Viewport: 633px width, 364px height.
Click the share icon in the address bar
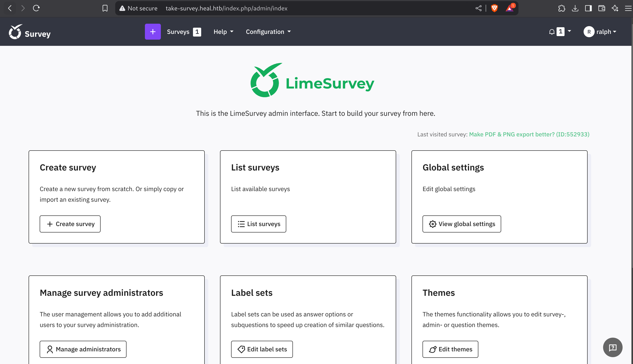[478, 8]
